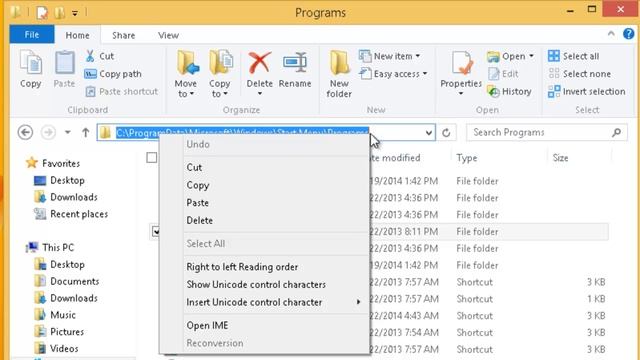Screen dimensions: 640x360
Task: Expand the Open button dropdown arrow
Action: coord(531,56)
